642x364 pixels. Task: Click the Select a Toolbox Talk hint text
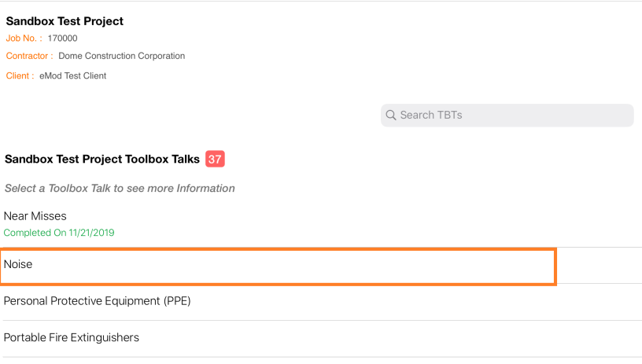(x=120, y=189)
